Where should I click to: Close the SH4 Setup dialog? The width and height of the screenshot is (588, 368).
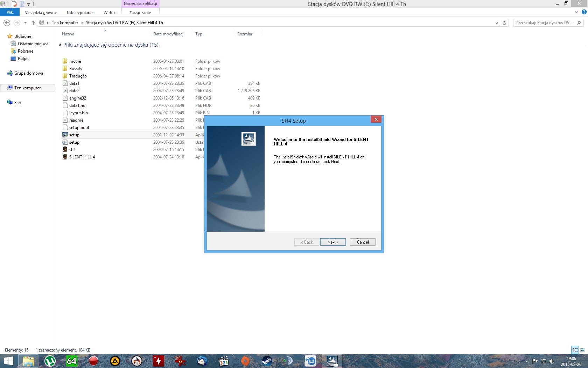tap(376, 120)
